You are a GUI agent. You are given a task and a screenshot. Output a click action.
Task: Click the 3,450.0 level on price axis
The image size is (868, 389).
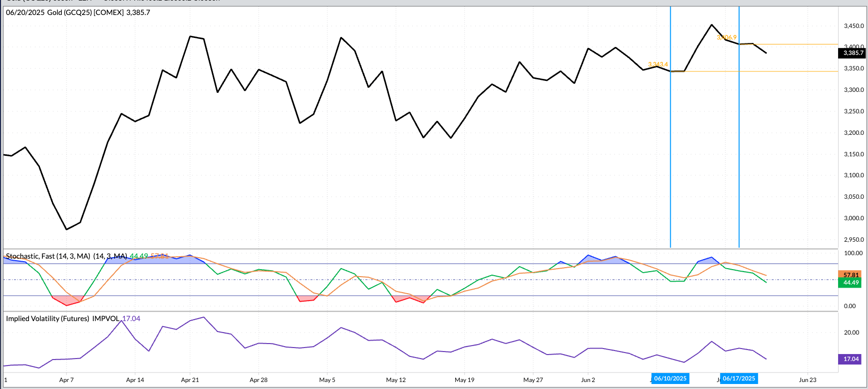pos(854,26)
